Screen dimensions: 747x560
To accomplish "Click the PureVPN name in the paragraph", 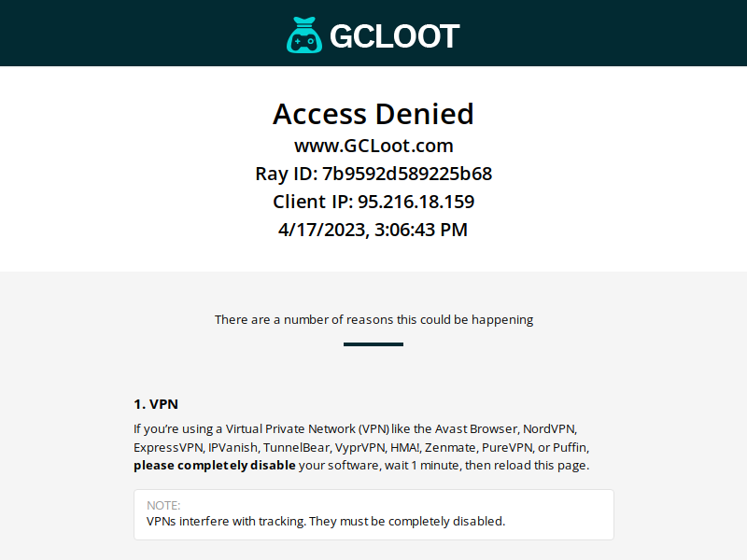I will pyautogui.click(x=508, y=448).
